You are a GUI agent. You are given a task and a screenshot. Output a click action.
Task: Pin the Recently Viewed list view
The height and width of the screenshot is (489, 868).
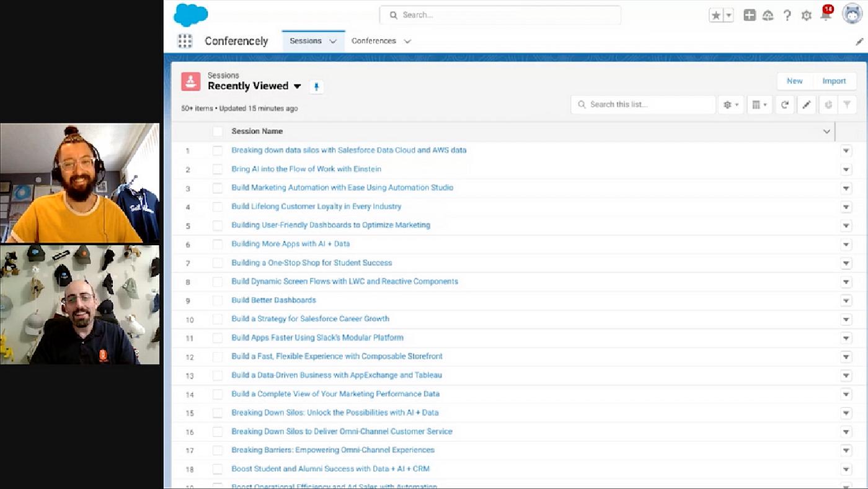click(x=317, y=87)
